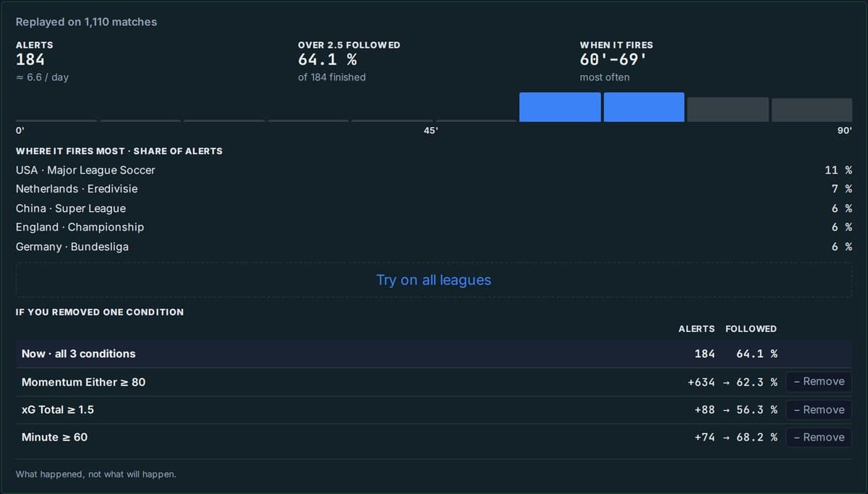Select the Netherlands · Eredivisie row
Image resolution: width=868 pixels, height=494 pixels.
433,189
